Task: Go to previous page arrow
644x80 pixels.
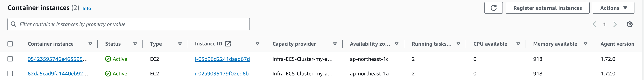Action: [x=594, y=24]
